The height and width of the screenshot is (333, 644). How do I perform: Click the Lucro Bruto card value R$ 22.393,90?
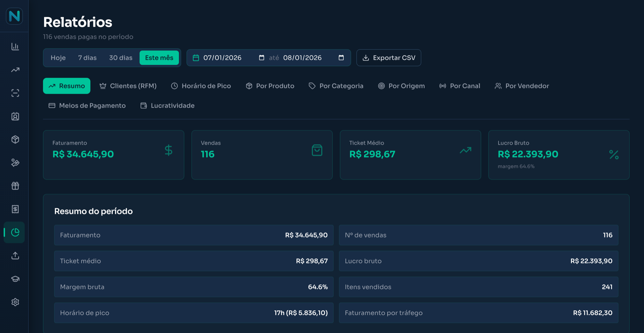(528, 154)
